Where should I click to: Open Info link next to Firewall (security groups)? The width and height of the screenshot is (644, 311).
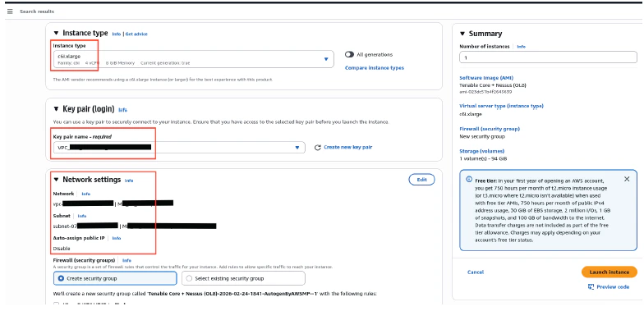pyautogui.click(x=126, y=260)
